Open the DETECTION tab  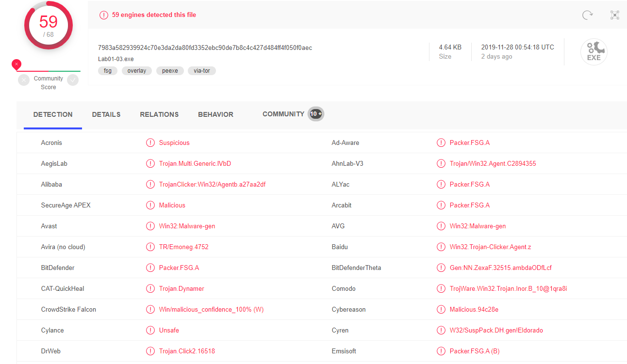coord(53,114)
